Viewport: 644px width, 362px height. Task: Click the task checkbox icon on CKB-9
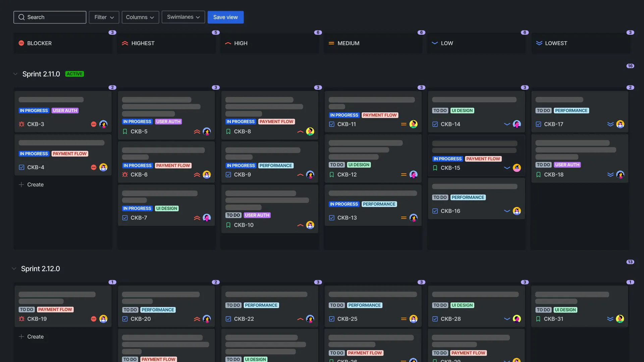[228, 175]
